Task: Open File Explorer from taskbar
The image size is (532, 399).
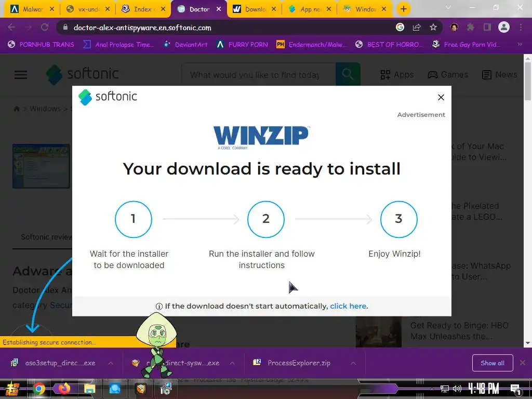Action: click(89, 389)
